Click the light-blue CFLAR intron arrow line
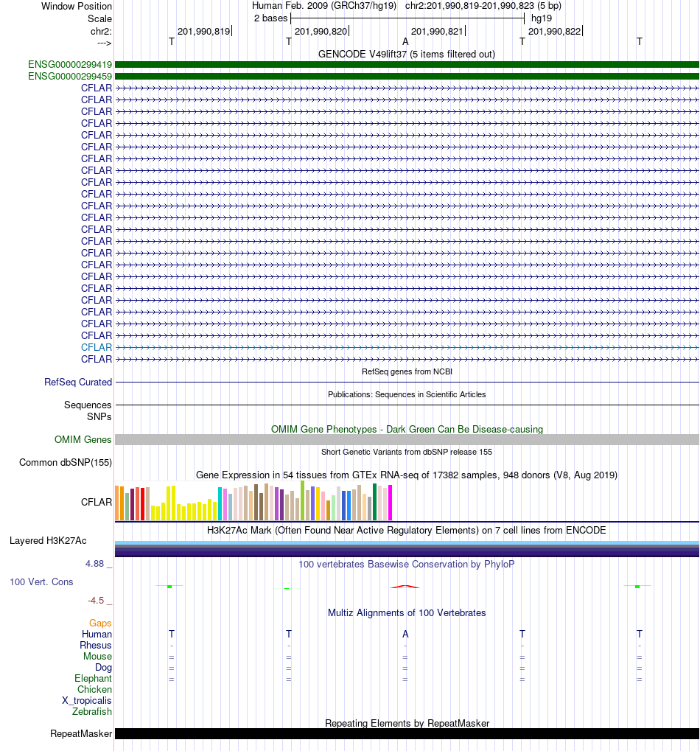 (407, 347)
